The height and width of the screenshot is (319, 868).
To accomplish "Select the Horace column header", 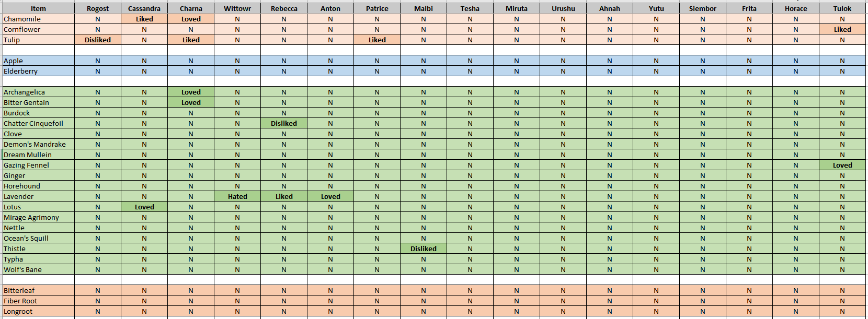I will tap(796, 8).
